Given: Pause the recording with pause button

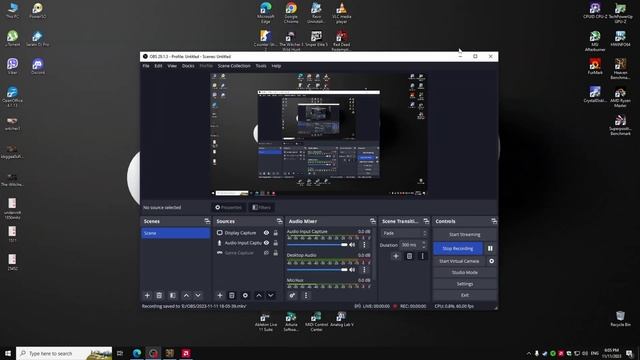Looking at the screenshot, I should coord(490,248).
